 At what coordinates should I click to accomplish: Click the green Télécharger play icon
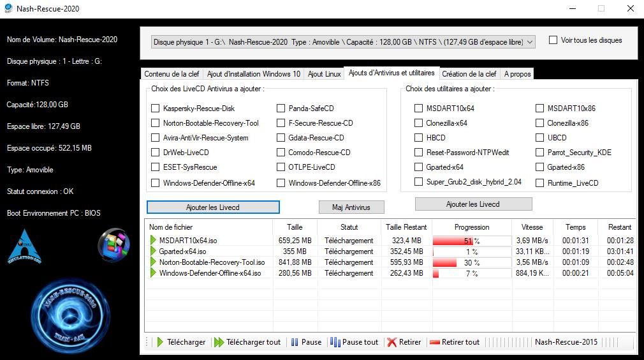coord(160,342)
